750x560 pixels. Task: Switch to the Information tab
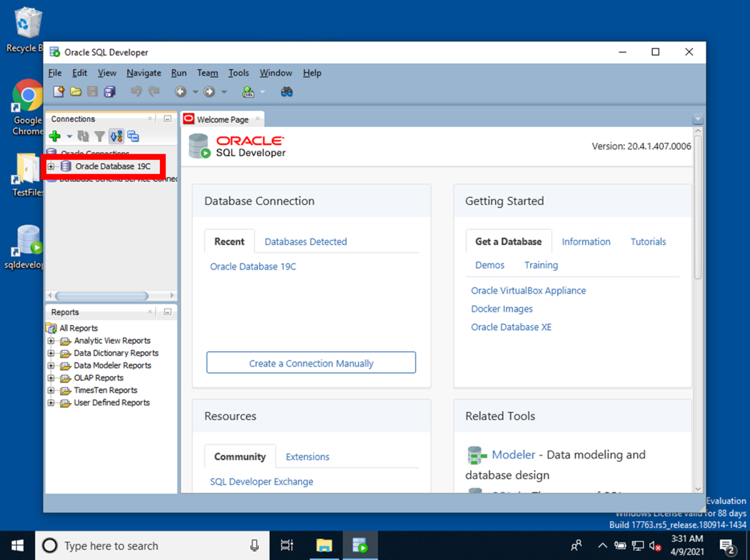[x=586, y=242]
